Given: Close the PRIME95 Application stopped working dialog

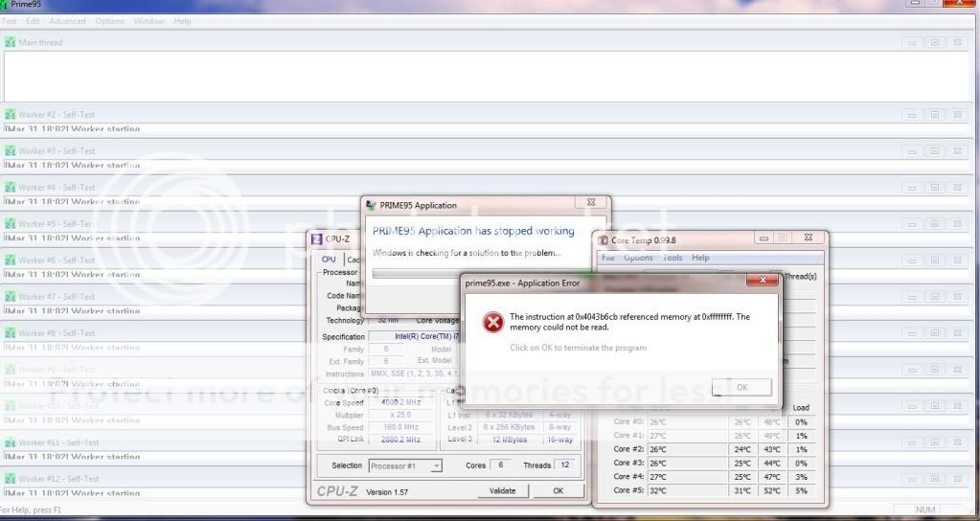Looking at the screenshot, I should pyautogui.click(x=591, y=202).
